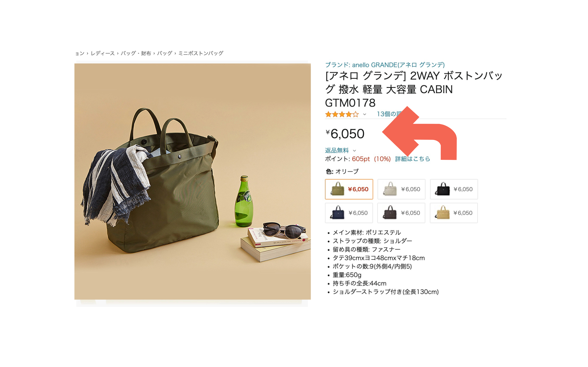
Task: Expand the 返品無料 chevron
Action: pyautogui.click(x=355, y=151)
